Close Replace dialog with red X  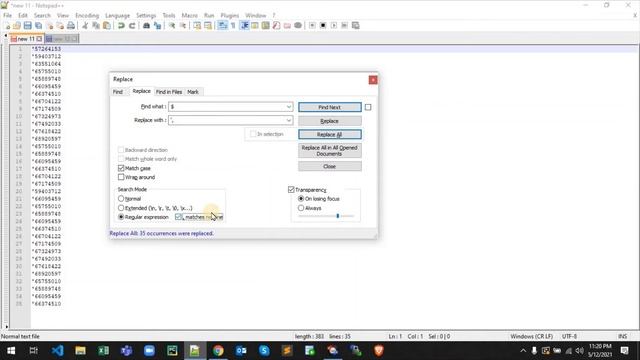(373, 80)
